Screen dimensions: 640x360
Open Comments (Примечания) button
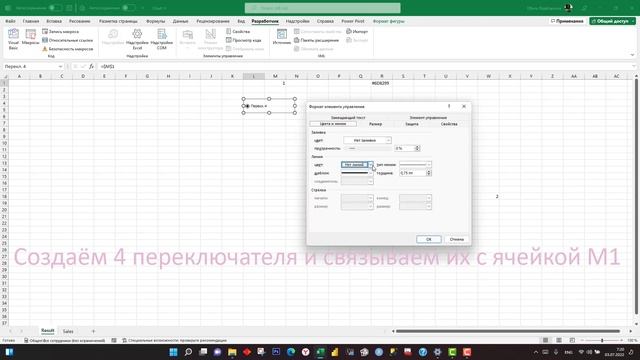tap(567, 21)
